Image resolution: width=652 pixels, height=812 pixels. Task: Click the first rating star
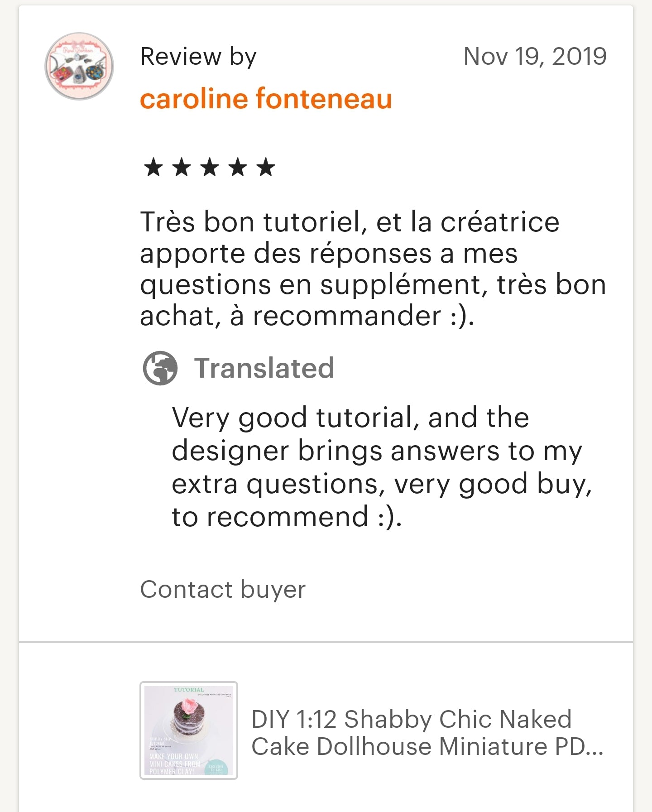point(153,167)
